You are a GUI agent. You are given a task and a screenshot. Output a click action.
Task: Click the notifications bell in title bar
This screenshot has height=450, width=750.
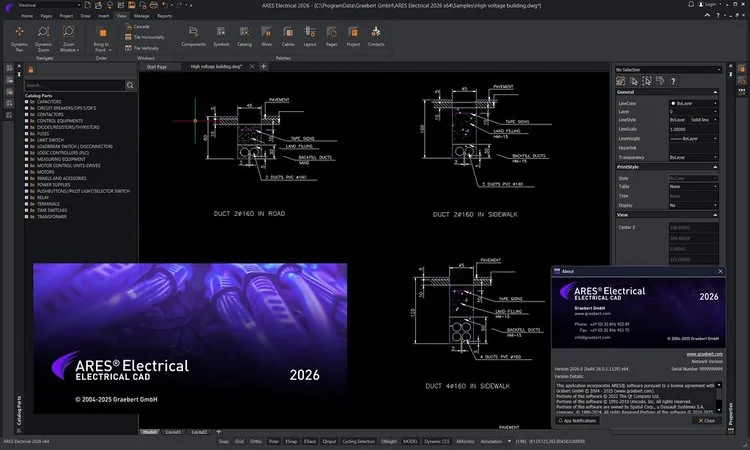[x=691, y=4]
